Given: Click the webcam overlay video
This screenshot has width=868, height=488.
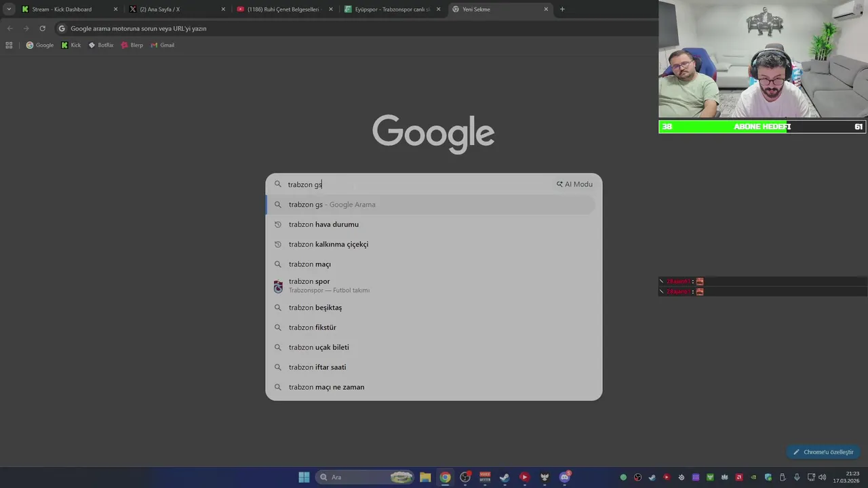Looking at the screenshot, I should coord(763,60).
